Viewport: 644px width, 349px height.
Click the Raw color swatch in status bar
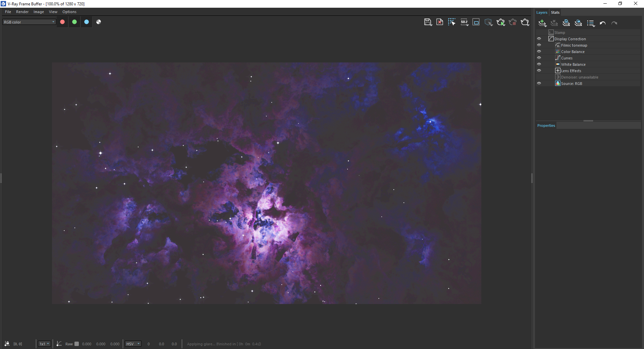(x=76, y=344)
